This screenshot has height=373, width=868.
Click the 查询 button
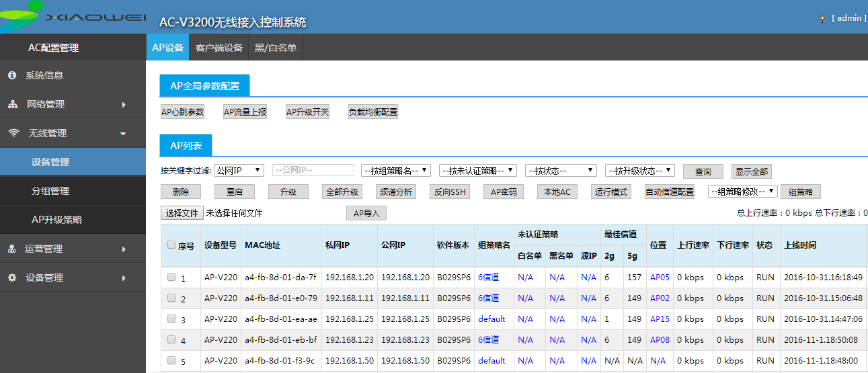coord(703,171)
